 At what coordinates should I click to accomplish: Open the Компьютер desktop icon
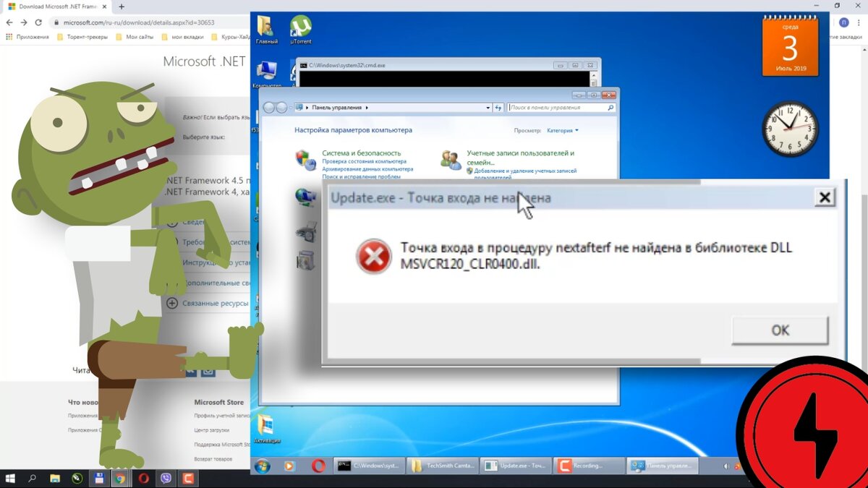(x=266, y=74)
